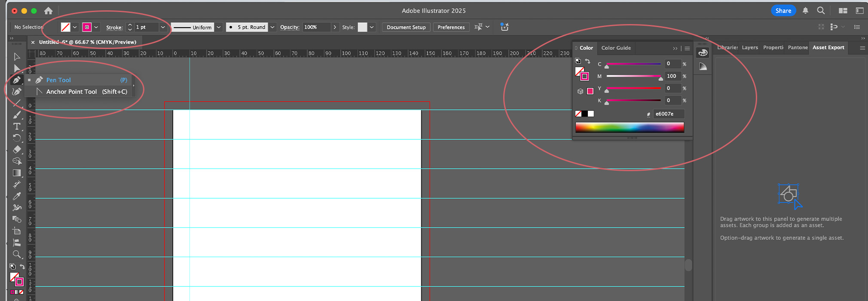
Task: Open the align-to selection dropdown
Action: [x=487, y=27]
